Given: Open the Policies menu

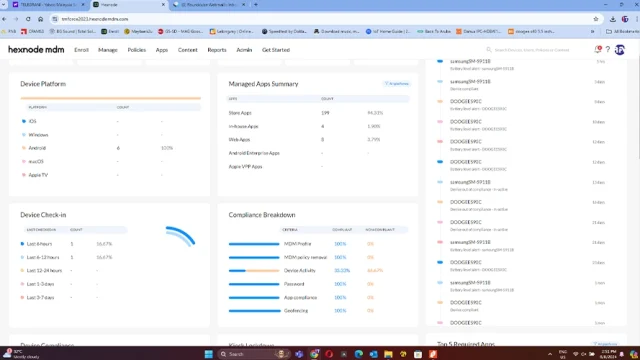Looking at the screenshot, I should [x=136, y=50].
